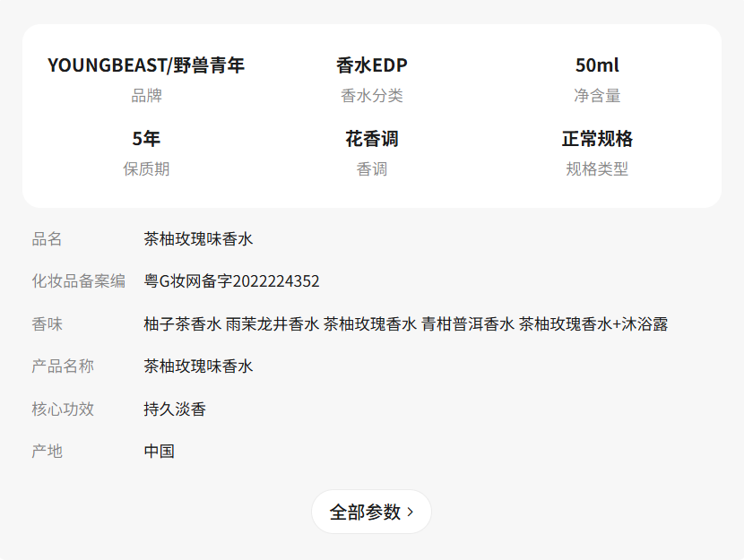Screen dimensions: 744x560
Task: Click the 核心功效 field label
Action: coord(63,409)
